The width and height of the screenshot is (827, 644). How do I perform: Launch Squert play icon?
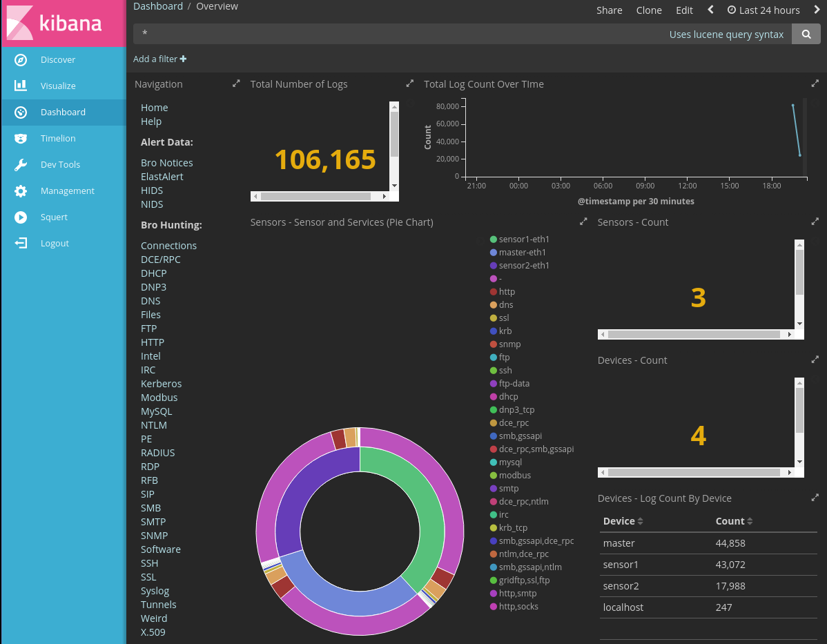pos(21,217)
